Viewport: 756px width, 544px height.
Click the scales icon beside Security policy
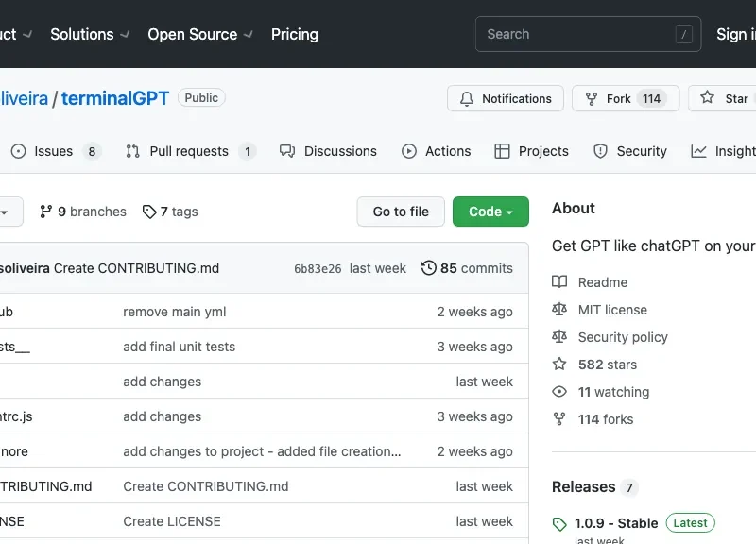559,337
